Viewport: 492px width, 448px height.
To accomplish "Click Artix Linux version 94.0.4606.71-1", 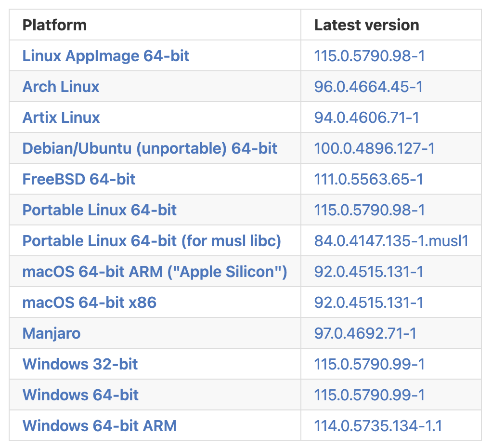I will 366,118.
